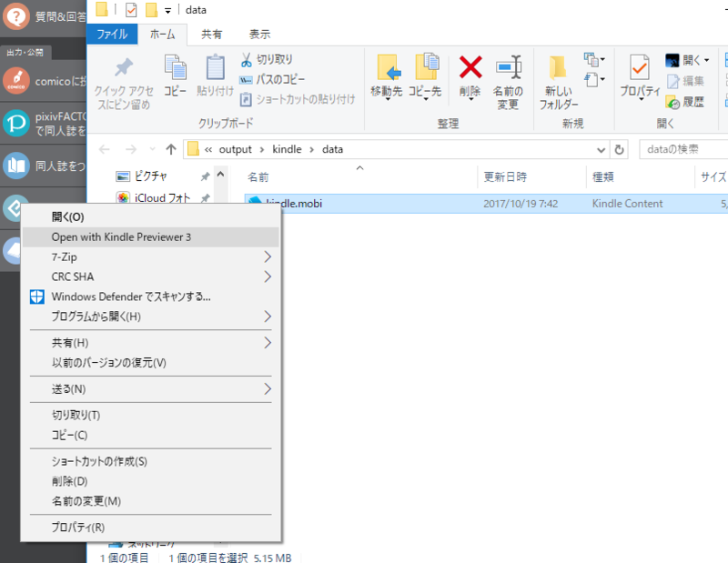Image resolution: width=728 pixels, height=563 pixels.
Task: Click the History (履歴) icon
Action: pyautogui.click(x=672, y=102)
